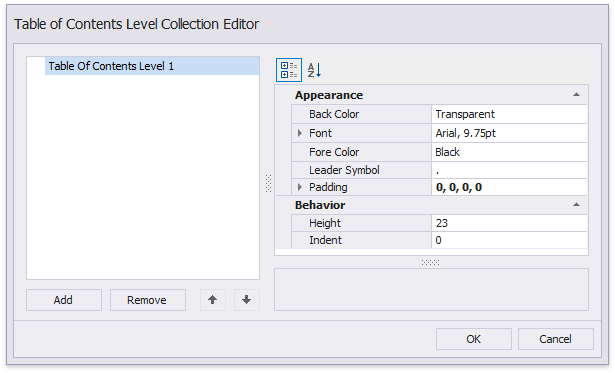Select the Fore Color property label

click(334, 152)
